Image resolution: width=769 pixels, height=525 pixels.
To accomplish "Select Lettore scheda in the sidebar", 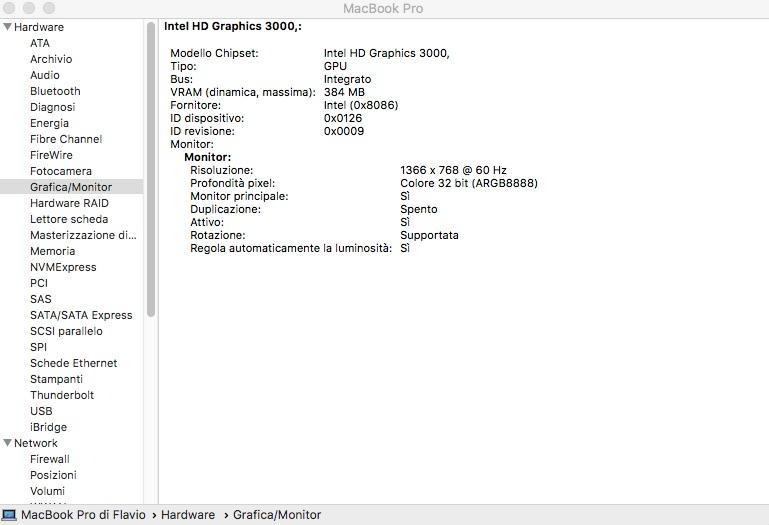I will click(x=69, y=219).
